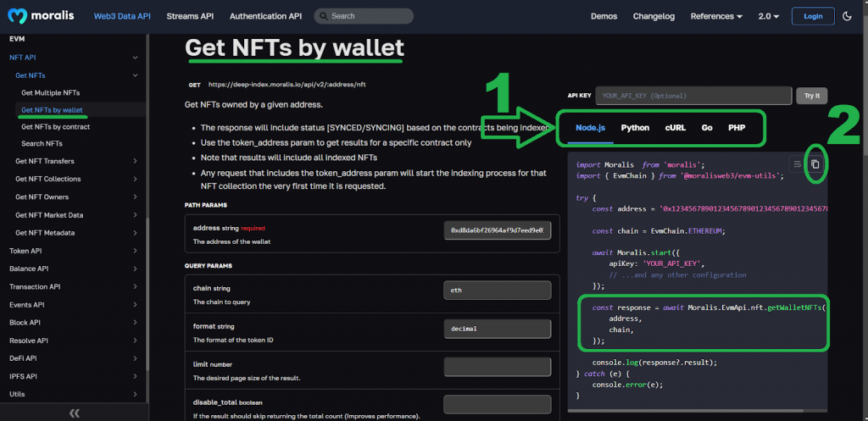
Task: Open the References dropdown
Action: click(x=716, y=16)
